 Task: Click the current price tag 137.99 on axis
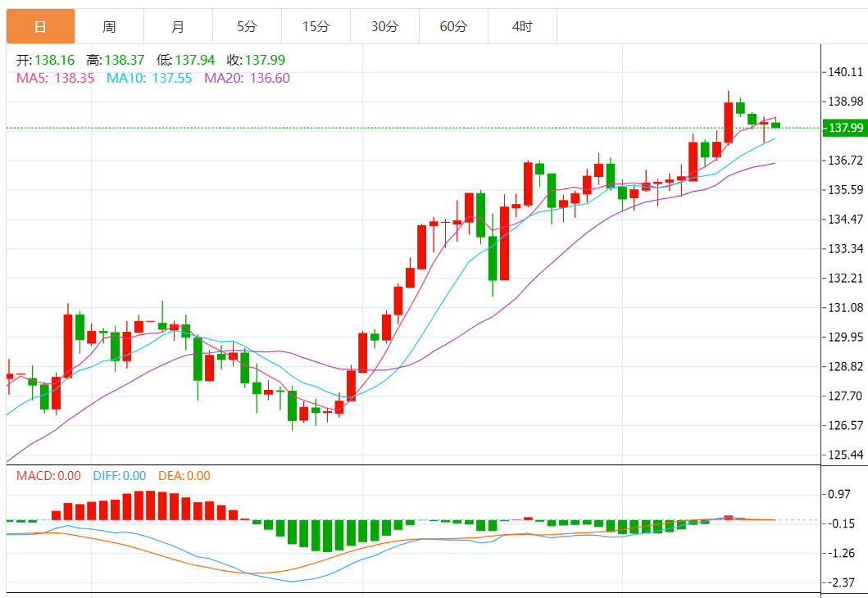click(845, 128)
